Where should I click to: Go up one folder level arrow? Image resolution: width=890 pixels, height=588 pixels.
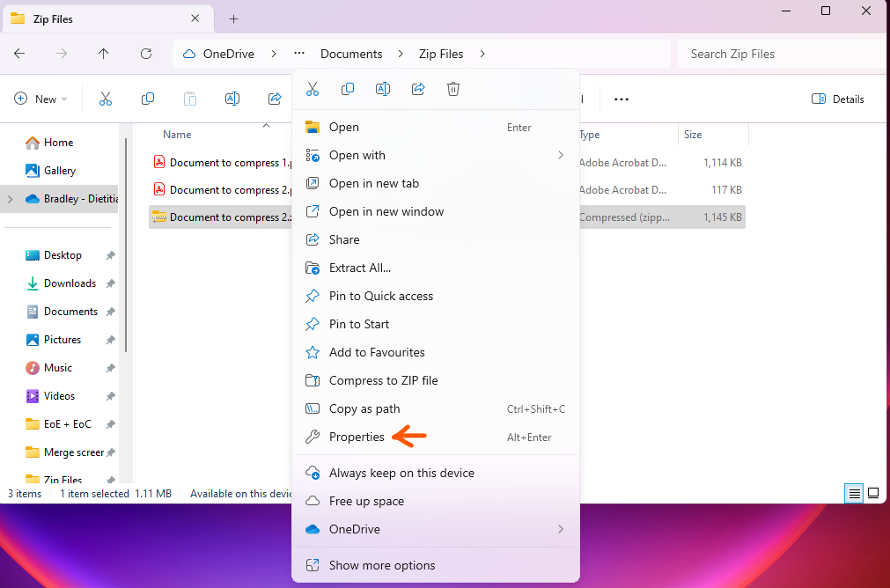[104, 54]
